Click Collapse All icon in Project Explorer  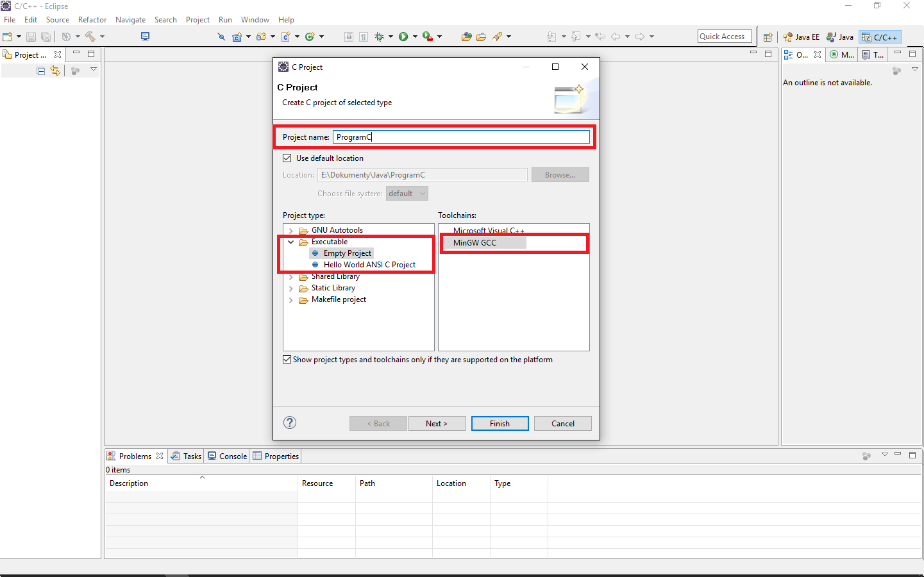[41, 71]
